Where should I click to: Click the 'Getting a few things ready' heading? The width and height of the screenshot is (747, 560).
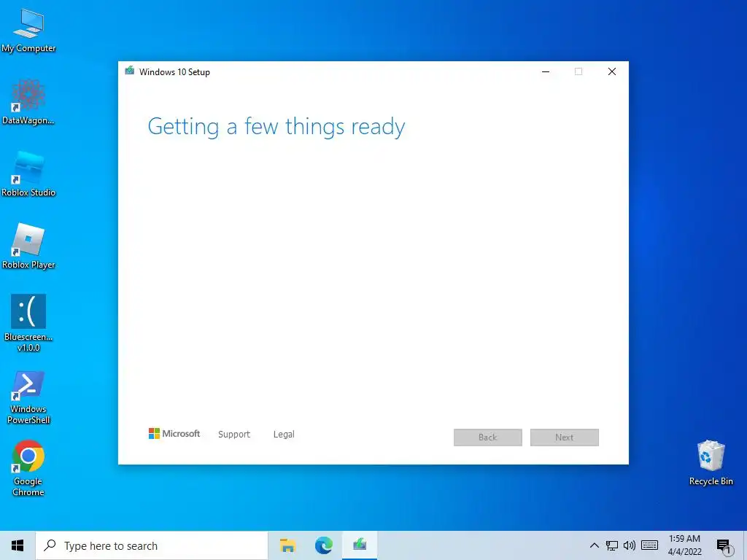coord(276,127)
